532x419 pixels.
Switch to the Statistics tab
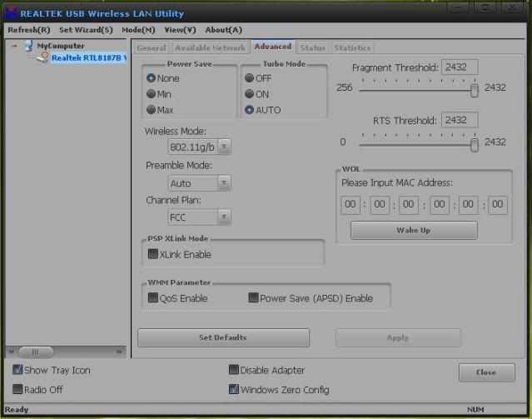[352, 47]
